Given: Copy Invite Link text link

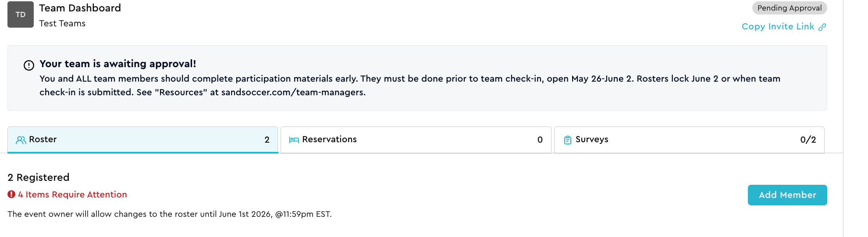Looking at the screenshot, I should pos(778,27).
